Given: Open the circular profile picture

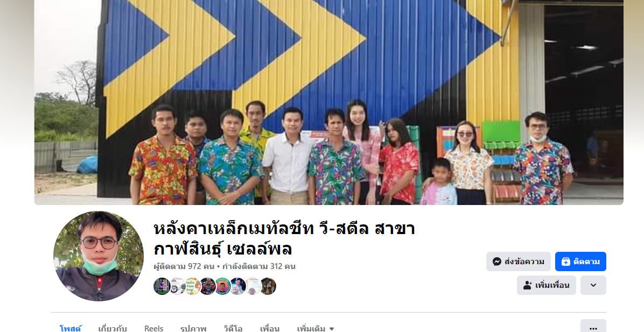Looking at the screenshot, I should tap(99, 256).
